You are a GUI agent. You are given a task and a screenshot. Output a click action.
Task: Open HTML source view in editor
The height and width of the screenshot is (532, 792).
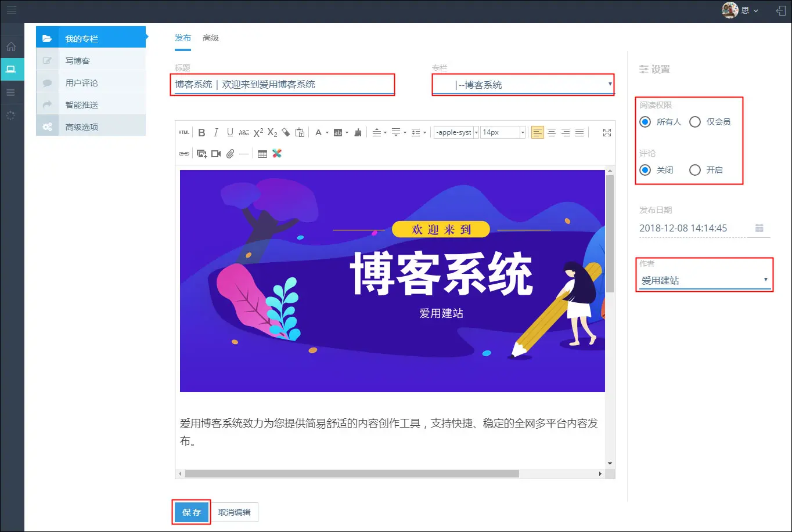tap(184, 133)
